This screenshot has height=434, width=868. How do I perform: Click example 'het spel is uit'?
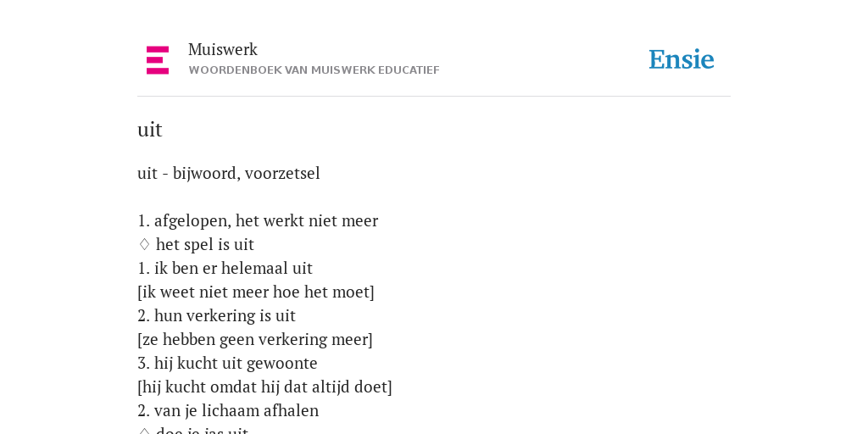pyautogui.click(x=205, y=245)
